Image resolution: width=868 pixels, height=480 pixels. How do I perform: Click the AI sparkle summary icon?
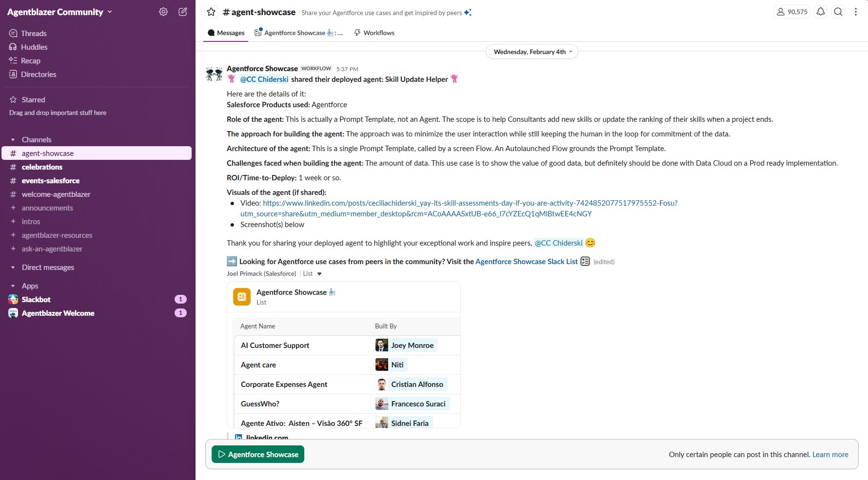[468, 13]
